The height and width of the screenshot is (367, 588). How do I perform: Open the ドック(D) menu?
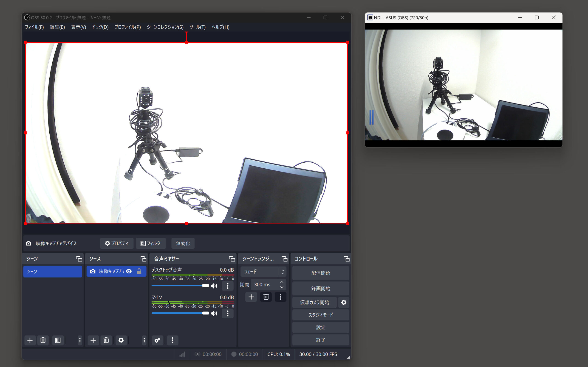[x=100, y=27]
